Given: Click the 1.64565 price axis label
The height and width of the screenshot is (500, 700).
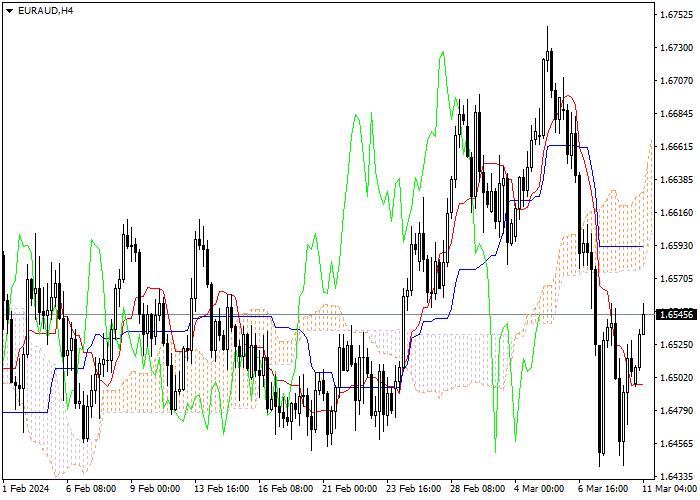Looking at the screenshot, I should [676, 443].
